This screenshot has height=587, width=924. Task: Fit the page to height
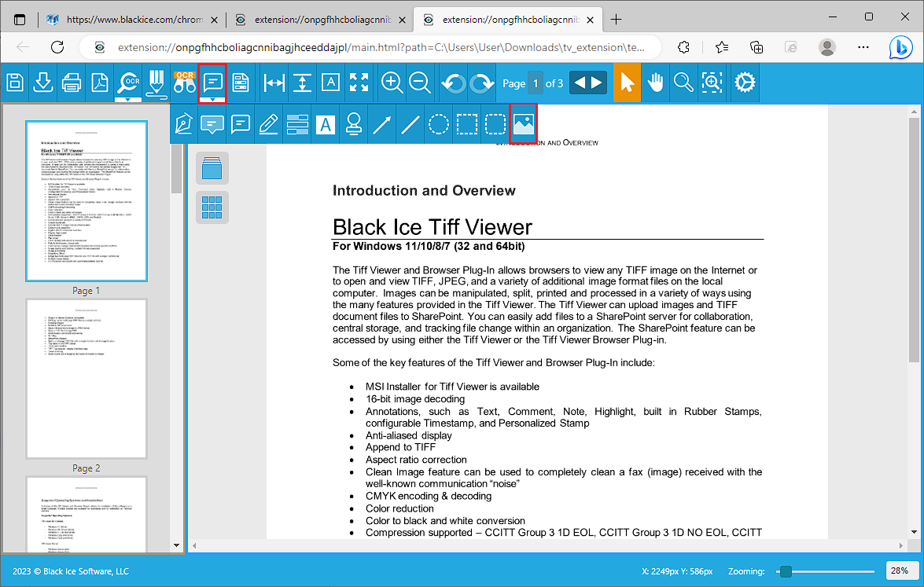pos(302,83)
